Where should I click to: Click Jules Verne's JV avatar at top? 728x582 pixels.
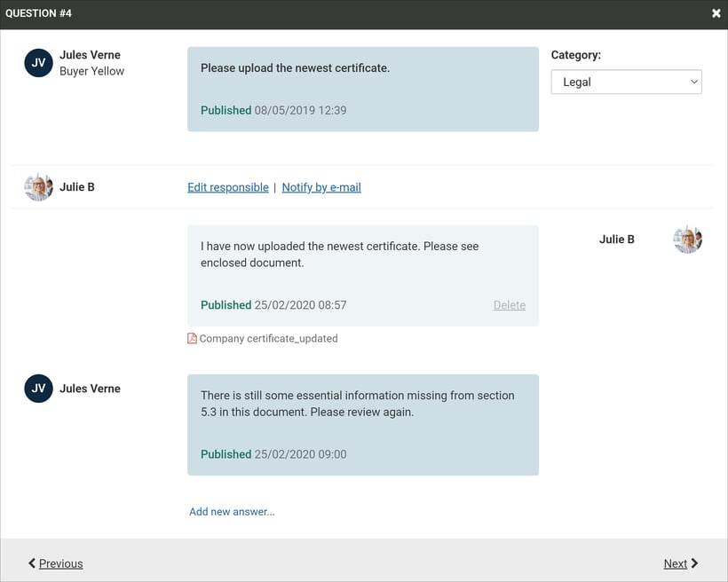[x=36, y=62]
